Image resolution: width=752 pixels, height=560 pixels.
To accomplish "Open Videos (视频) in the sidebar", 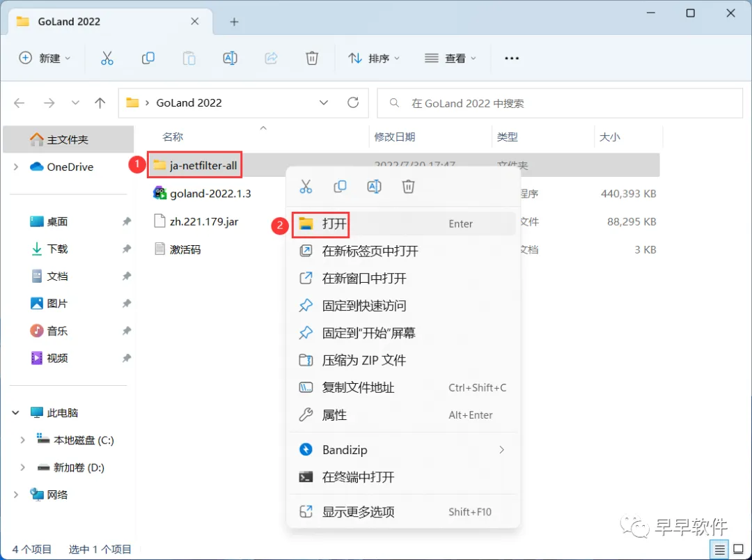I will pyautogui.click(x=49, y=359).
